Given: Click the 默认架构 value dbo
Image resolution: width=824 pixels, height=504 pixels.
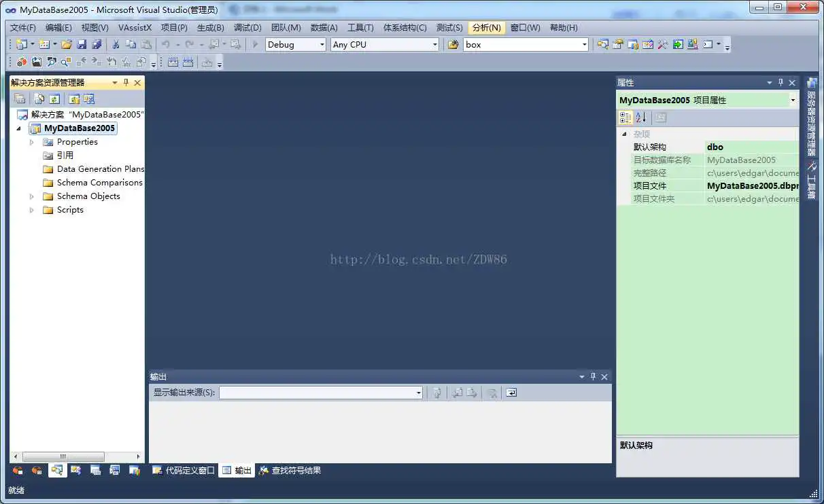Looking at the screenshot, I should (751, 147).
